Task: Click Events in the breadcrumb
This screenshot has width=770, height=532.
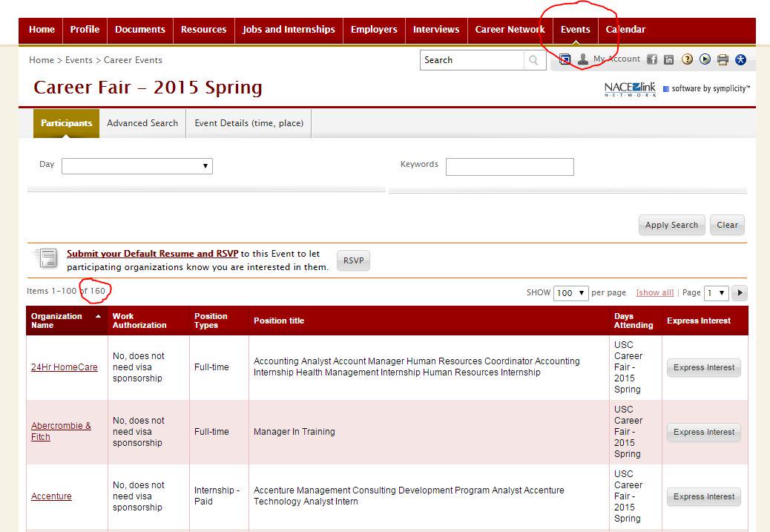Action: coord(79,60)
